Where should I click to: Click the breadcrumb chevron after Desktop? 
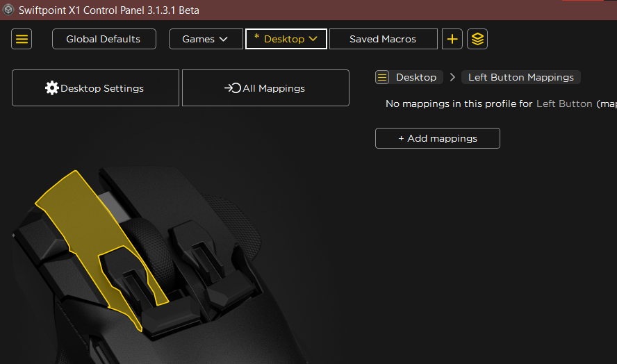point(452,77)
